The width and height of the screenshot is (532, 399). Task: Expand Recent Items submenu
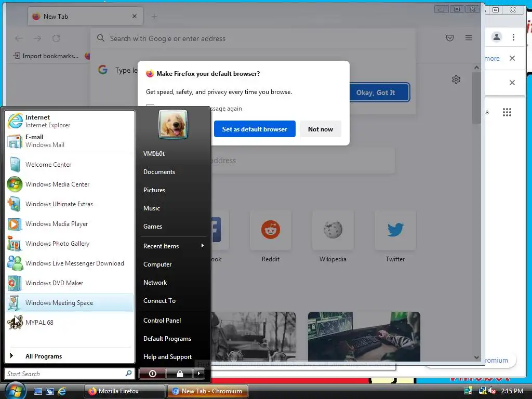coord(174,246)
